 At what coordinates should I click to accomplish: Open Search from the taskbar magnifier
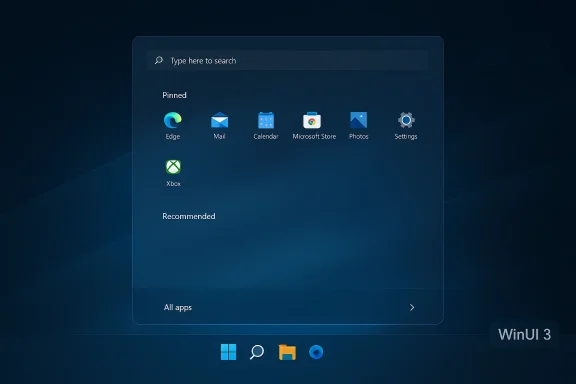point(257,352)
